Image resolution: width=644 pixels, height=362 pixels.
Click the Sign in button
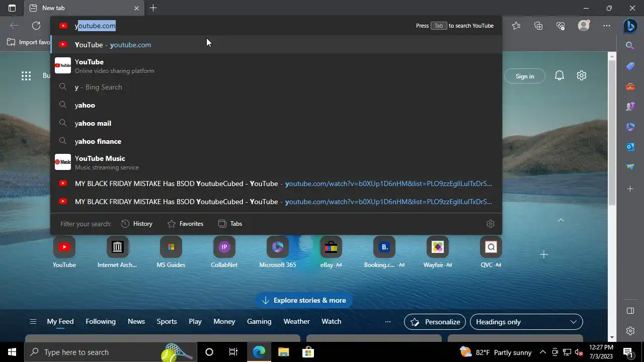(x=525, y=76)
